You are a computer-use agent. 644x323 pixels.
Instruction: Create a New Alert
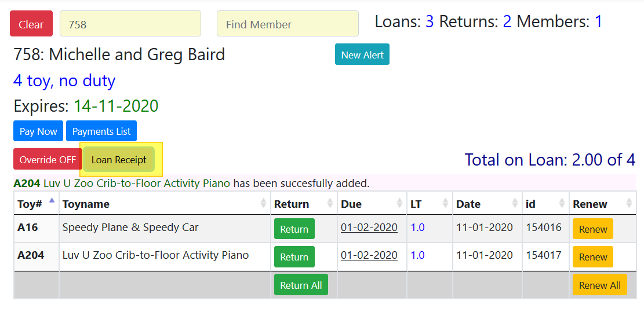click(x=362, y=55)
